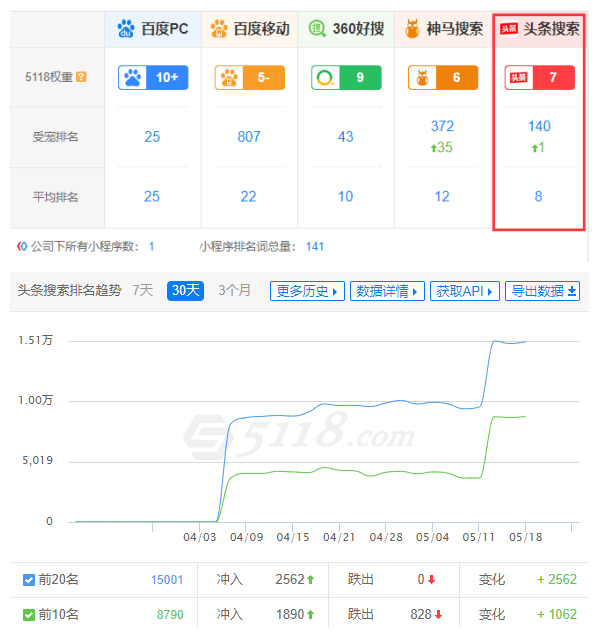Image resolution: width=599 pixels, height=637 pixels.
Task: Open 头条搜索 受宠排名 value 140
Action: [539, 126]
